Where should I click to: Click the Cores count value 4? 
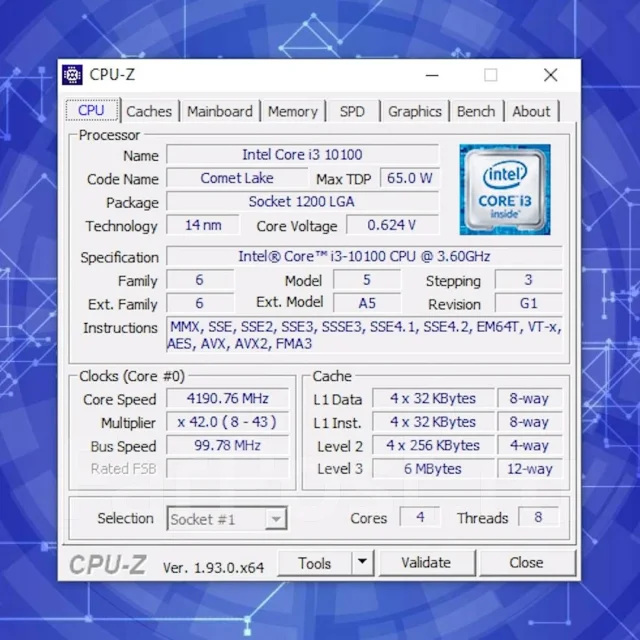click(x=420, y=517)
